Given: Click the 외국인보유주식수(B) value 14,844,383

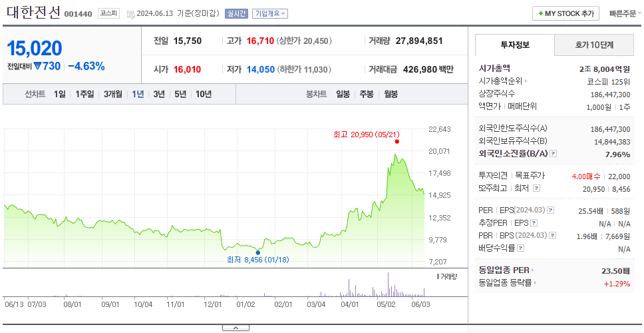Looking at the screenshot, I should click(612, 141).
